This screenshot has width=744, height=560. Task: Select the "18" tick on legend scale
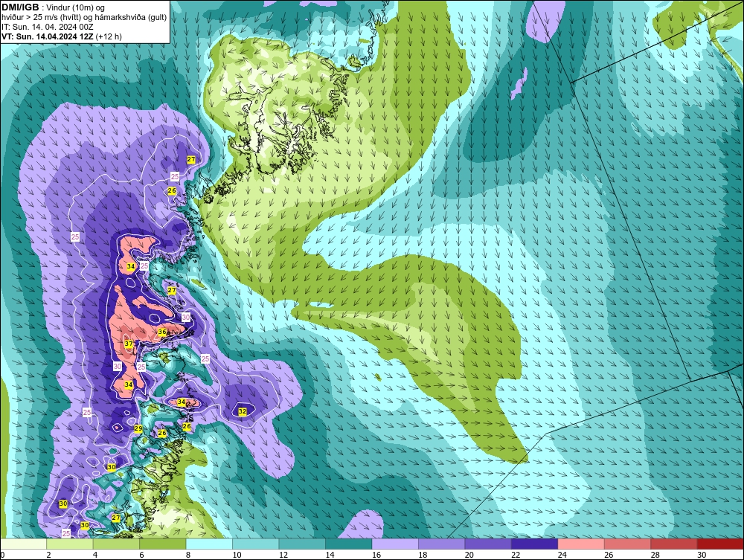[423, 555]
